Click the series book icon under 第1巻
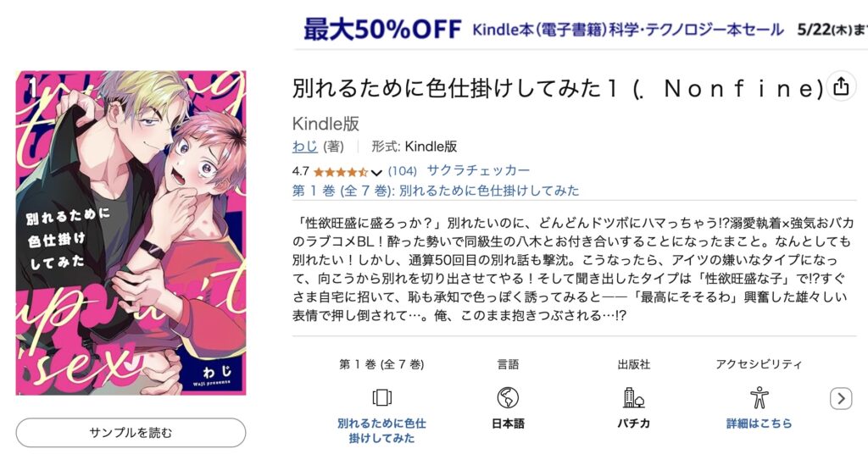The width and height of the screenshot is (868, 454). click(x=382, y=397)
